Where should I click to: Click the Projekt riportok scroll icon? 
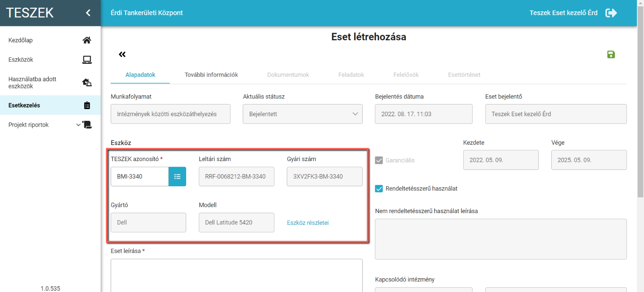(x=87, y=125)
